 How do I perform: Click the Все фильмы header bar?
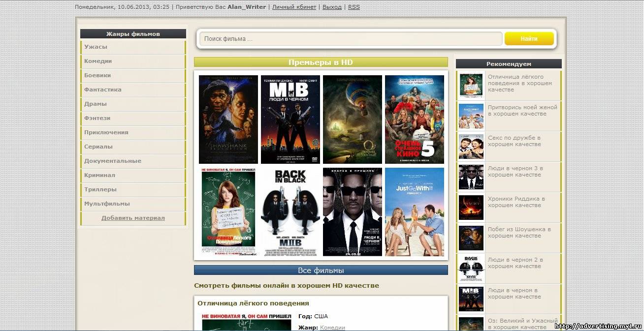click(x=321, y=271)
